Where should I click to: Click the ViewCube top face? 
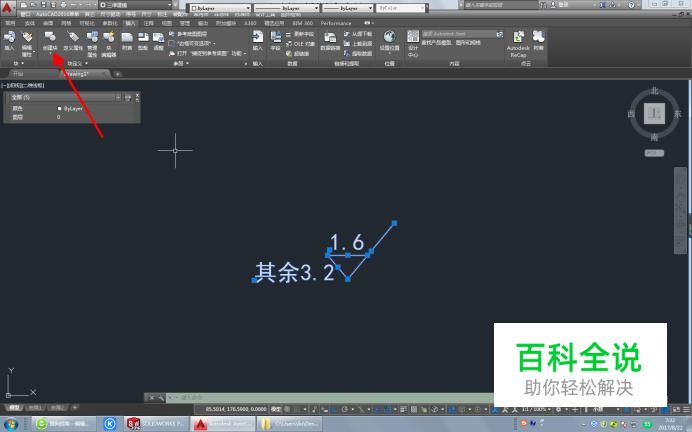click(654, 114)
